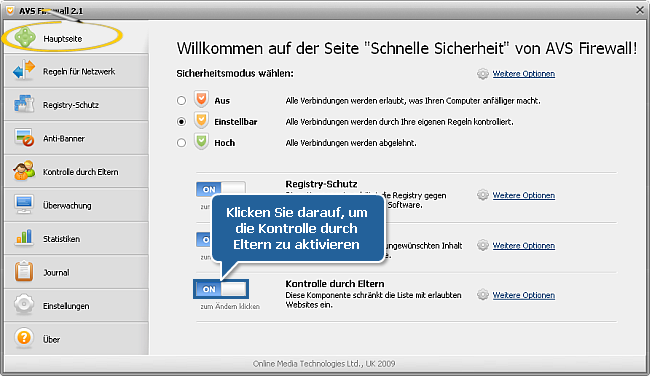Screen dimensions: 650x376
Task: Open Kontrolle durch Eltern in sidebar
Action: point(76,172)
